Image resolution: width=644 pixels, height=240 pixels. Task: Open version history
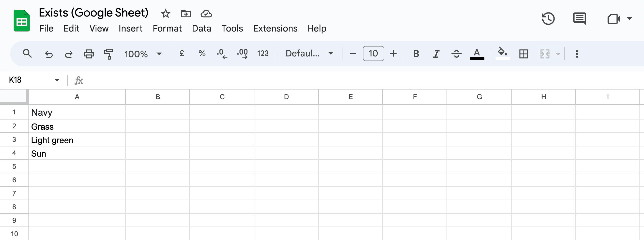[x=548, y=18]
